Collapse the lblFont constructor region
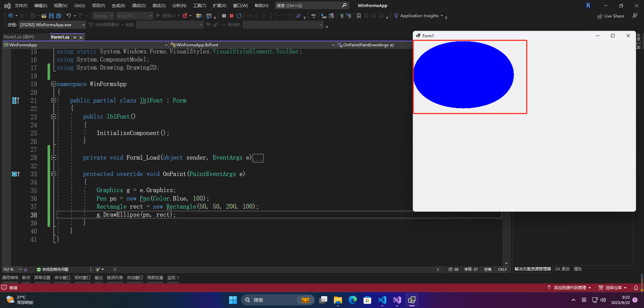The height and width of the screenshot is (308, 644). 54,117
